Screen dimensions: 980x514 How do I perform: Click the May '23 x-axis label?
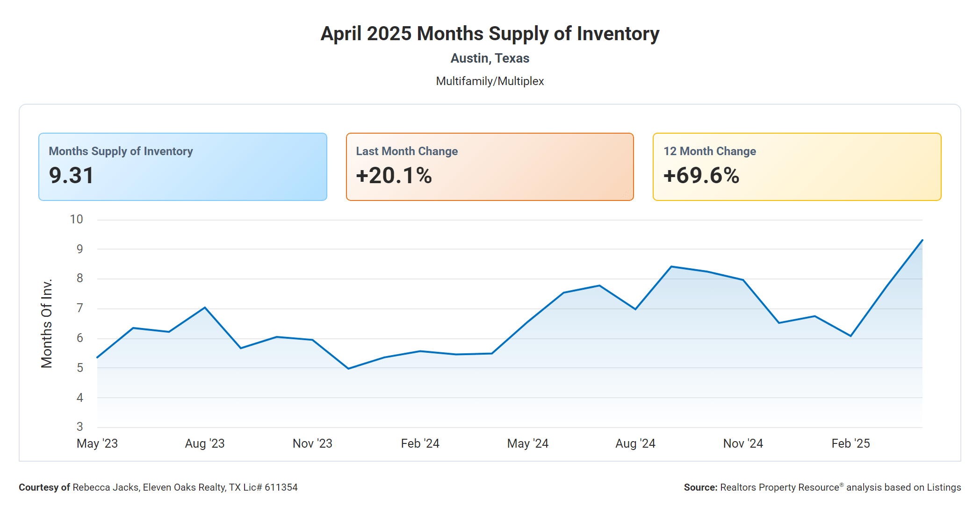tap(97, 443)
